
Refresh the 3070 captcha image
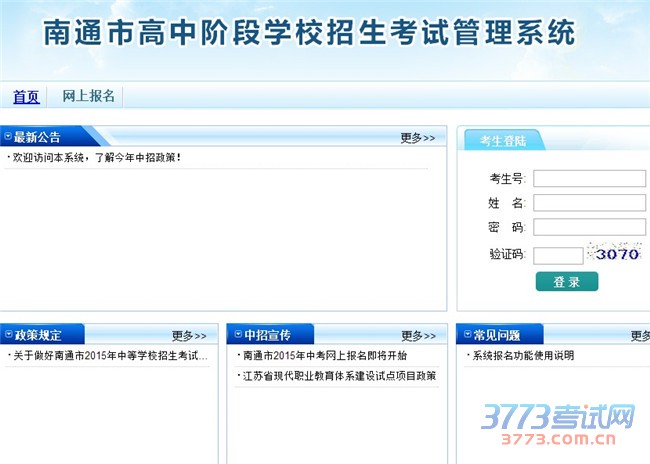click(x=614, y=254)
